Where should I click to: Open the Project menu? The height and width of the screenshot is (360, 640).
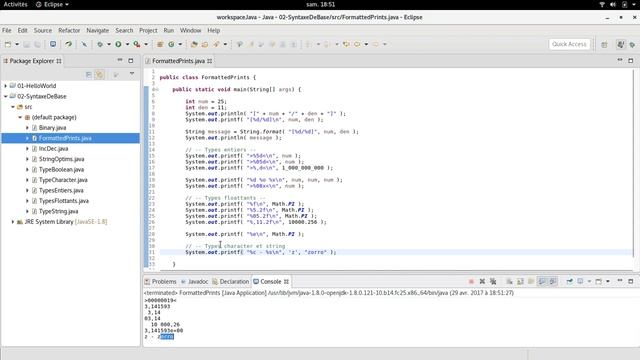(148, 30)
